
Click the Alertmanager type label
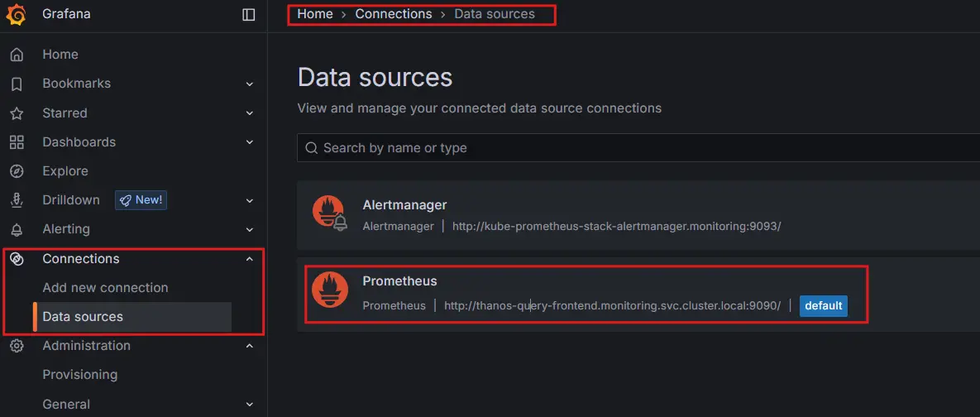click(x=398, y=227)
